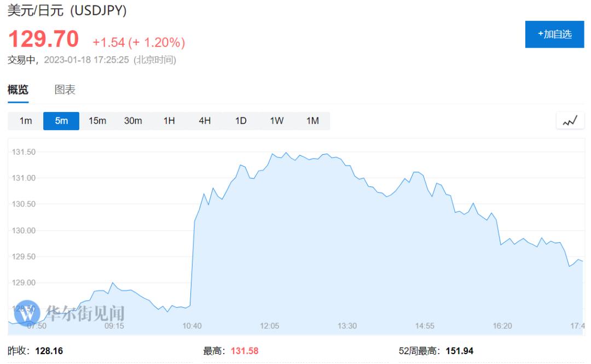Set chart to 1D timeframe
This screenshot has width=591, height=364.
241,121
